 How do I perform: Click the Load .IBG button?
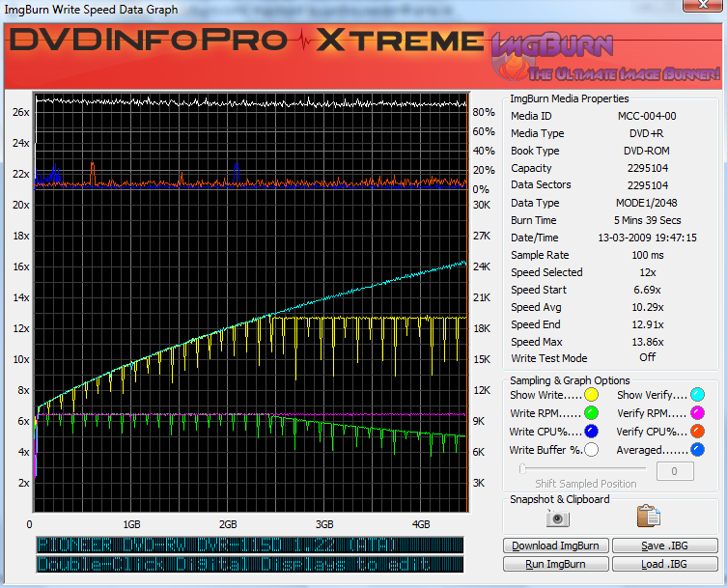point(665,564)
